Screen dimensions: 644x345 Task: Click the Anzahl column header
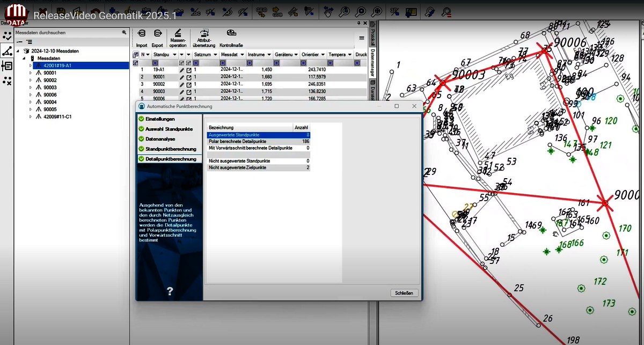(x=302, y=127)
